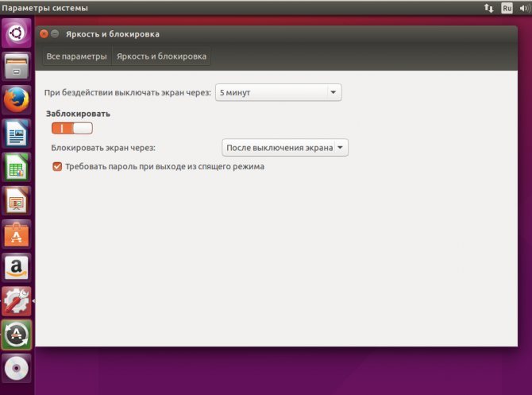Open the Software Updater icon
The height and width of the screenshot is (395, 532).
pyautogui.click(x=17, y=335)
